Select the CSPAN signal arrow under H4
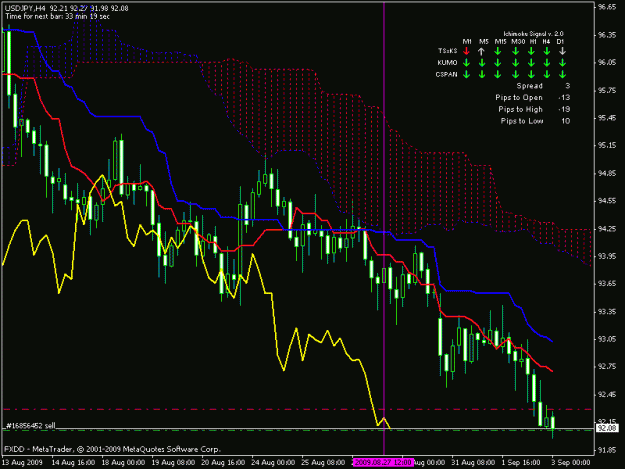The height and width of the screenshot is (469, 625). click(x=547, y=75)
